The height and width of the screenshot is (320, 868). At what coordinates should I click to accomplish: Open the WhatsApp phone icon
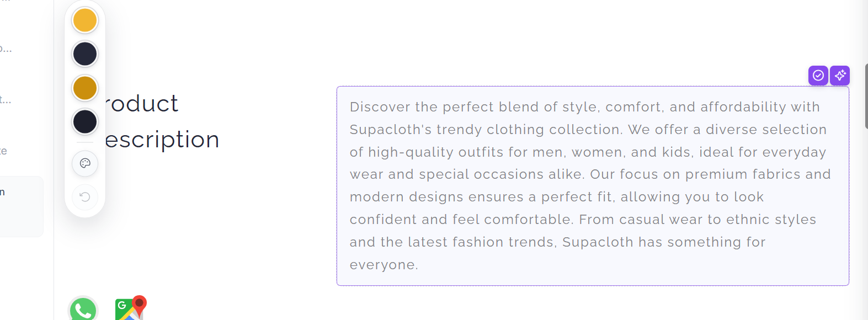pos(83,309)
